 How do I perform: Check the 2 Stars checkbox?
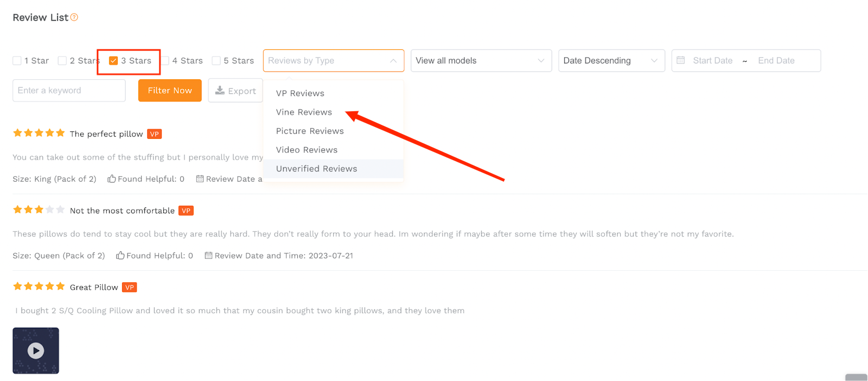click(62, 61)
